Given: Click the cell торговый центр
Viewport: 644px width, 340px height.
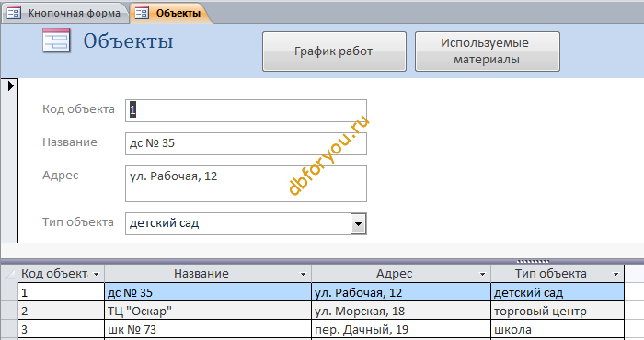Looking at the screenshot, I should [x=558, y=311].
